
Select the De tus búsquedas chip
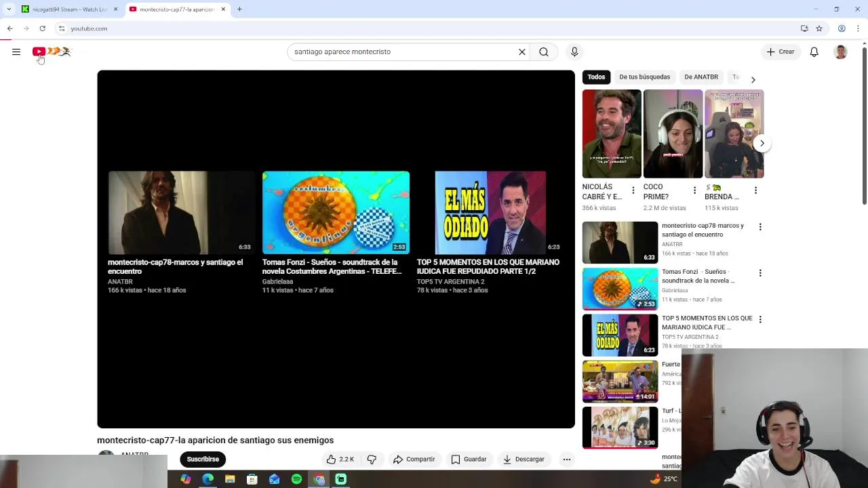pos(644,77)
